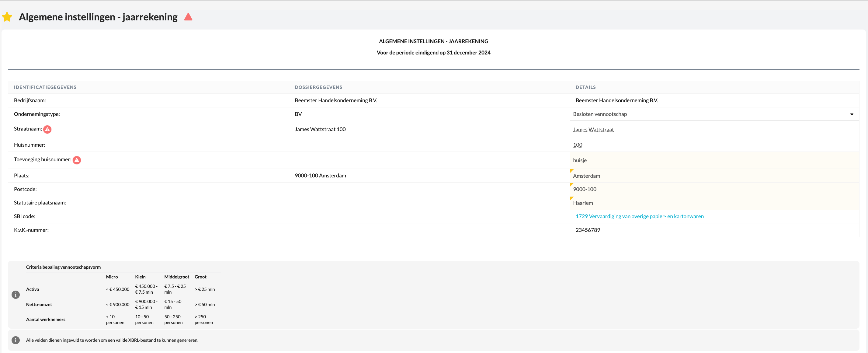Click the K.v.K. number 23456789

pos(588,230)
